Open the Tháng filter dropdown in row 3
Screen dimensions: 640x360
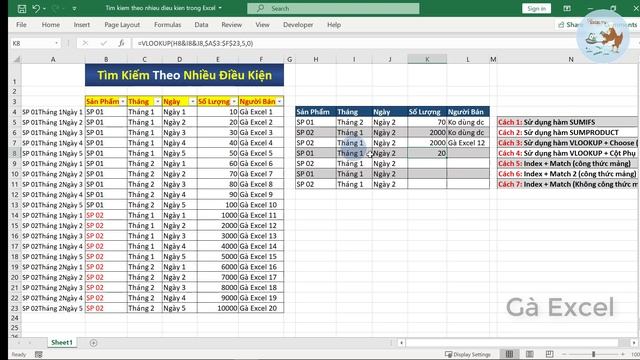coord(158,102)
